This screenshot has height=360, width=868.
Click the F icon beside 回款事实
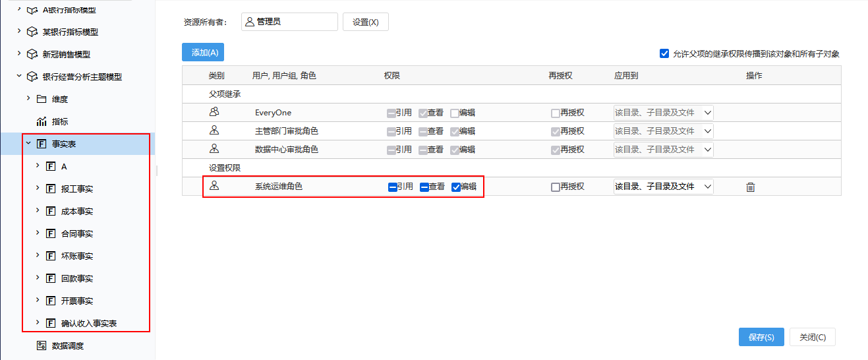point(51,278)
